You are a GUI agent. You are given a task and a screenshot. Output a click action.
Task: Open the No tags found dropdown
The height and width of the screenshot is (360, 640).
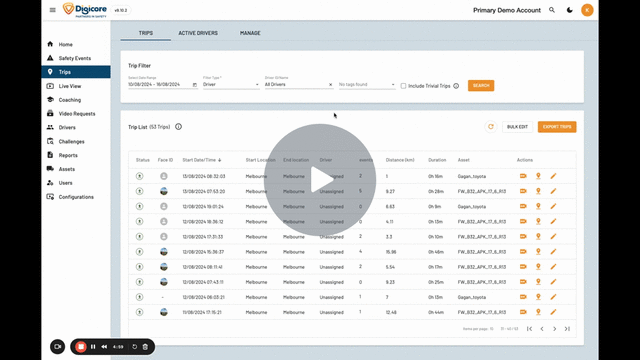(x=367, y=84)
